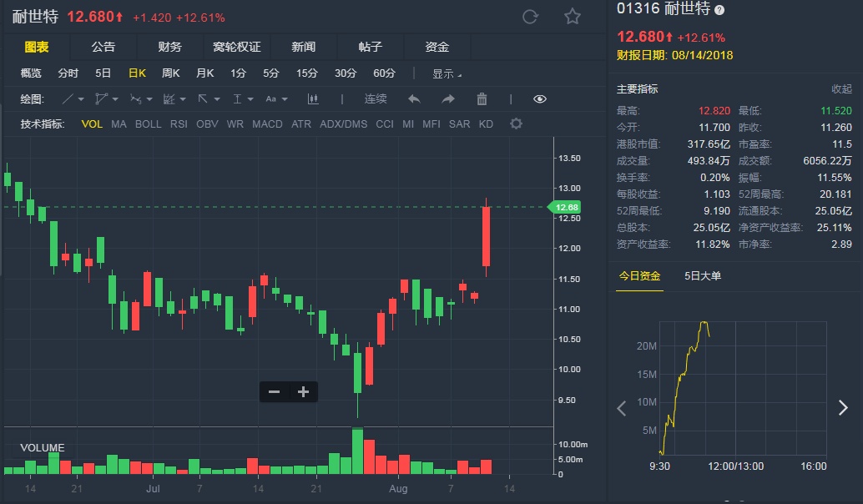This screenshot has width=863, height=504.
Task: Add 耐世特 to favorites with star icon
Action: click(x=572, y=17)
